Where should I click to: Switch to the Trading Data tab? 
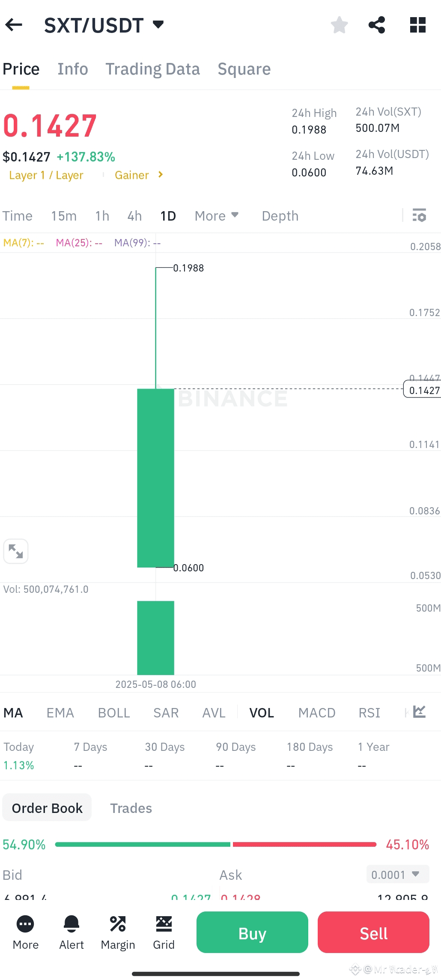click(153, 69)
